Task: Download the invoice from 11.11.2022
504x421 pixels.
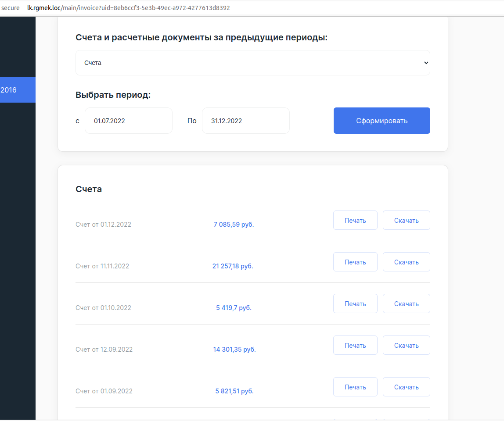Action: [x=406, y=262]
